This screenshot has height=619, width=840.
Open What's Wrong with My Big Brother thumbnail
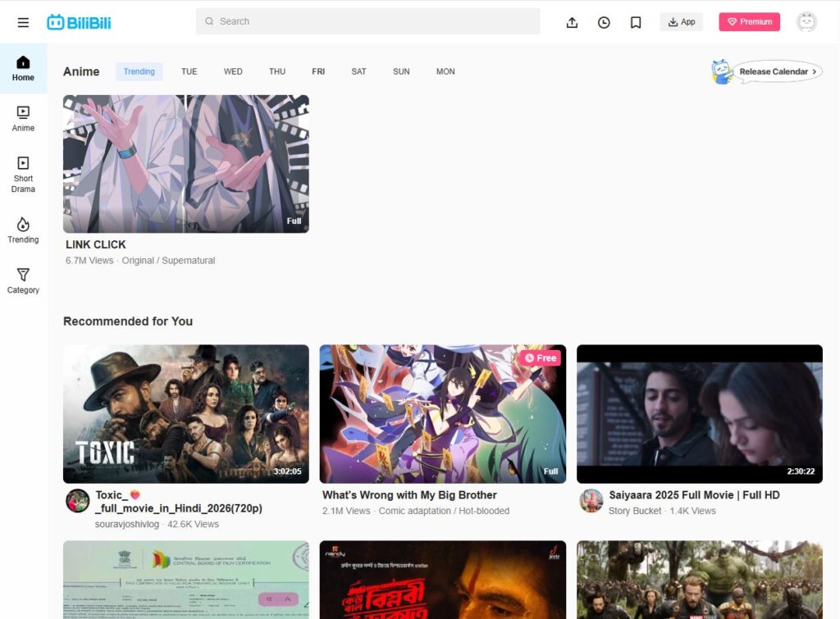pyautogui.click(x=442, y=414)
